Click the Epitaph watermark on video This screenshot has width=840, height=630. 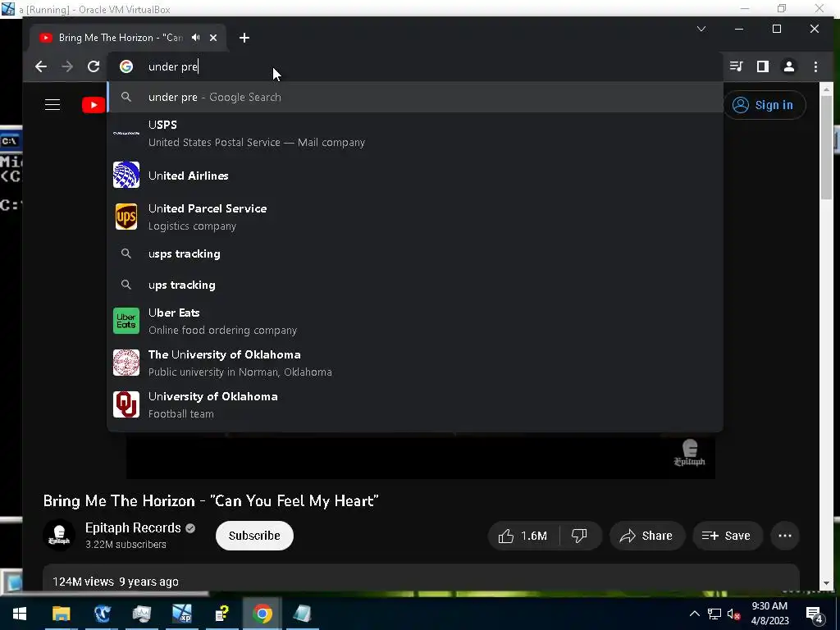click(689, 453)
